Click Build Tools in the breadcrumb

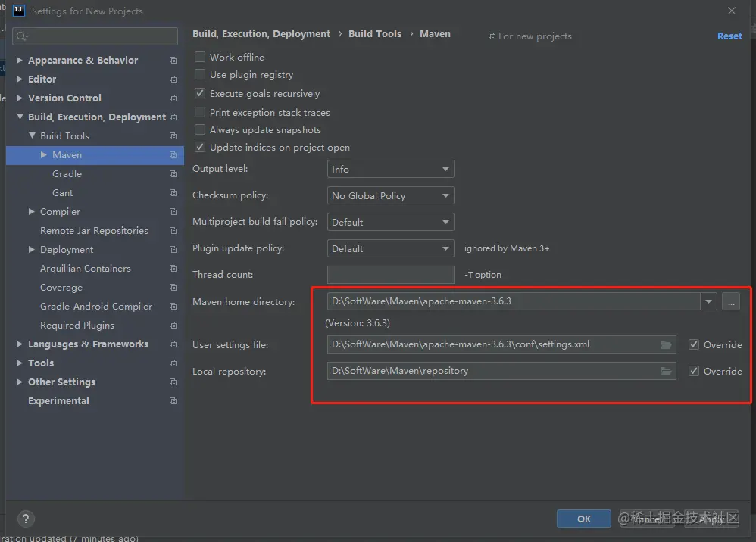(x=375, y=34)
